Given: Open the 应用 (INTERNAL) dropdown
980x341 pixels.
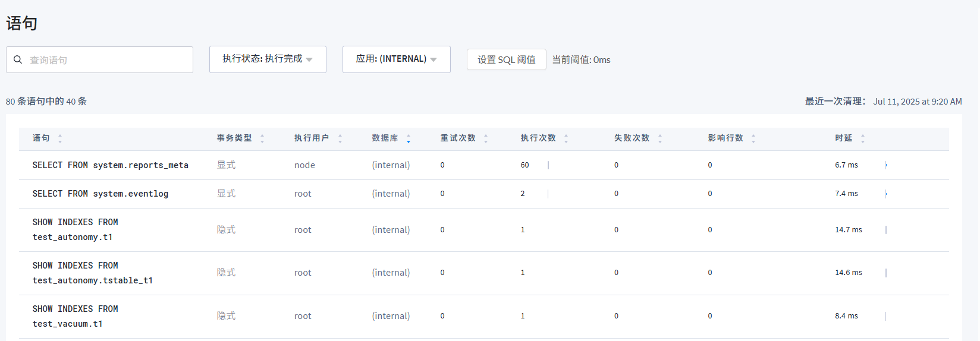Looking at the screenshot, I should point(396,59).
